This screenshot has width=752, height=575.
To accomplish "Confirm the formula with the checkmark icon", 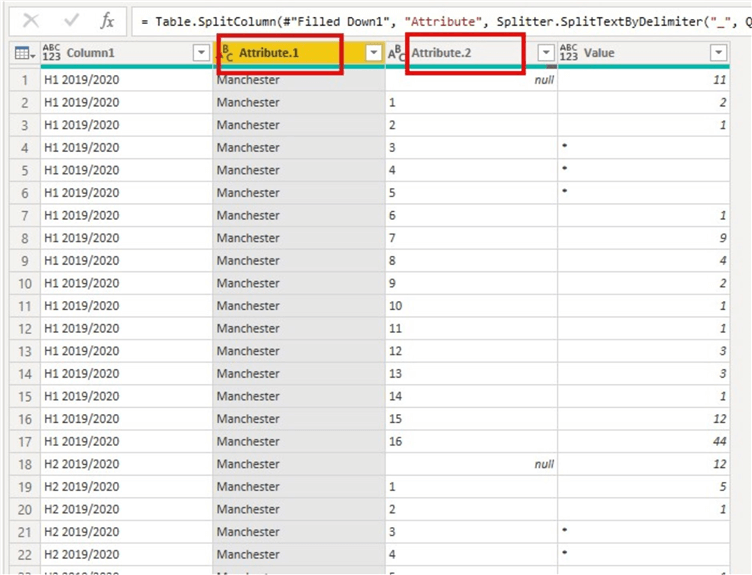I will [x=69, y=20].
